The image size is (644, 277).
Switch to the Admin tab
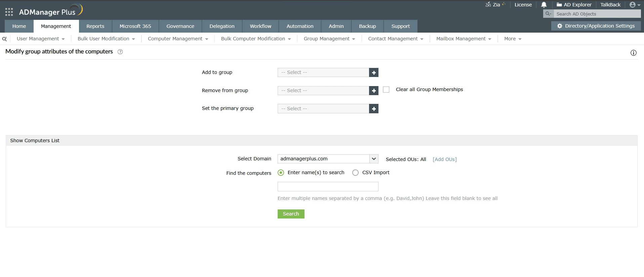336,26
